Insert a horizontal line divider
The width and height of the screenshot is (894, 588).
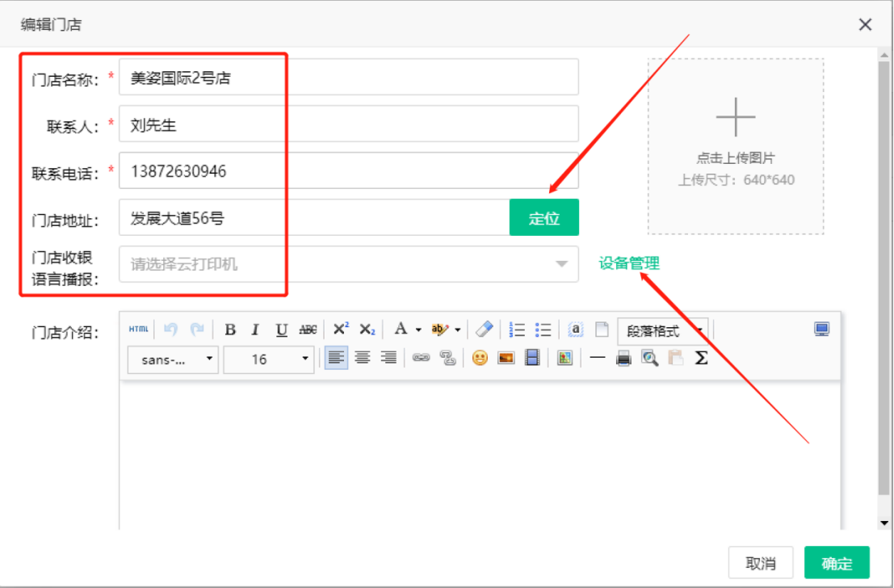coord(597,358)
